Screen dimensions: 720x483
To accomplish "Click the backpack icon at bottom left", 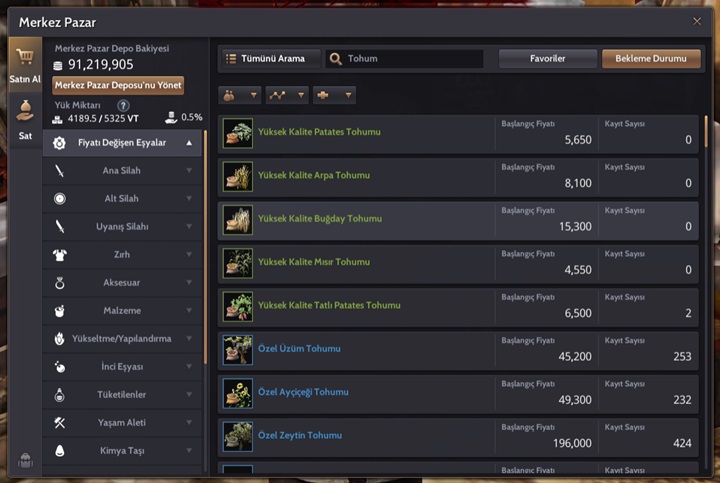I will click(25, 460).
